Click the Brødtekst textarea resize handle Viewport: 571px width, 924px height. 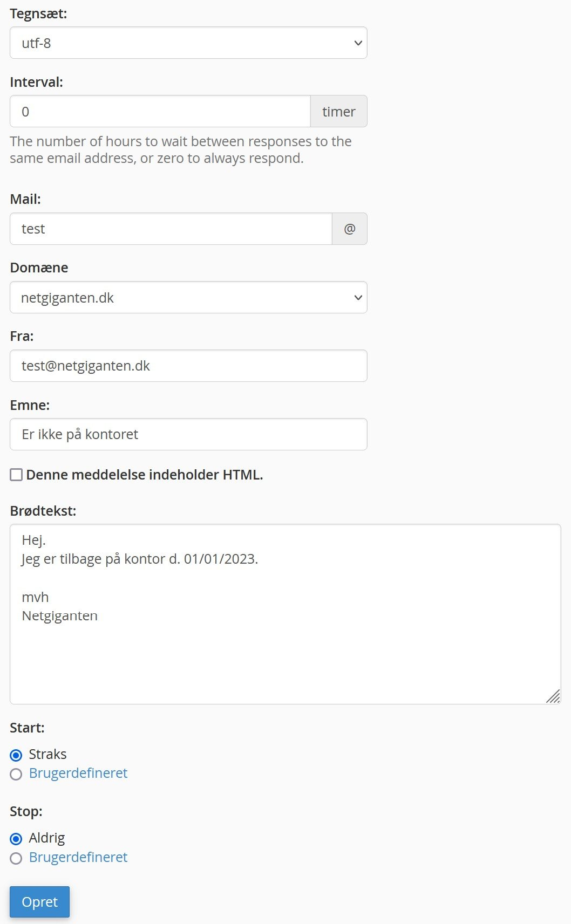(x=553, y=696)
